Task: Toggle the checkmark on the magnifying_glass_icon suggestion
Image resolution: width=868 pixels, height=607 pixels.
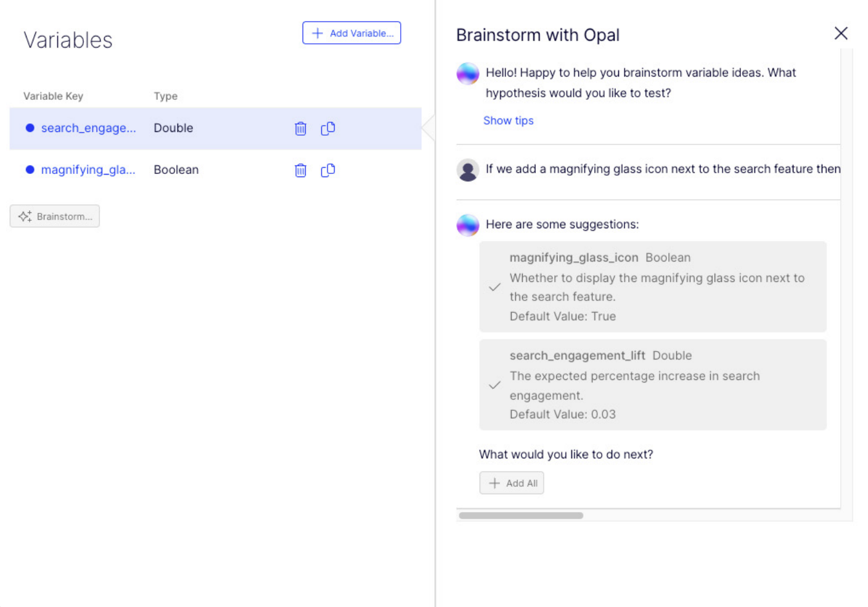Action: [494, 287]
